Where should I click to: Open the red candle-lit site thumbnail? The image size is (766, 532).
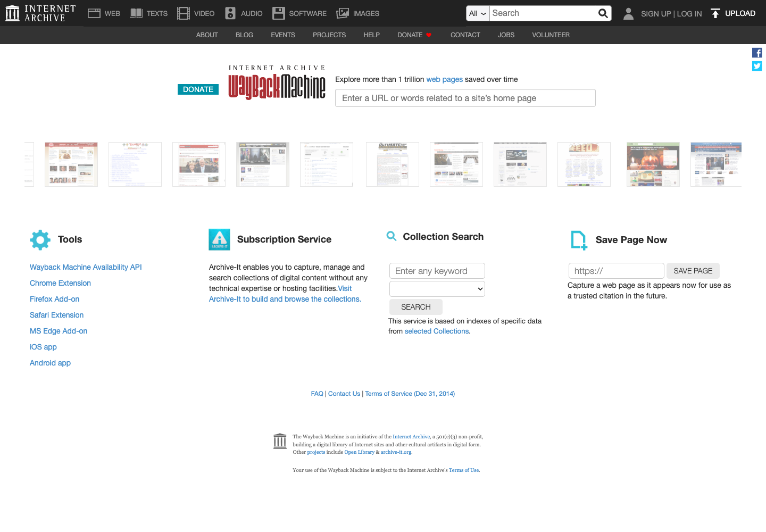coord(653,164)
